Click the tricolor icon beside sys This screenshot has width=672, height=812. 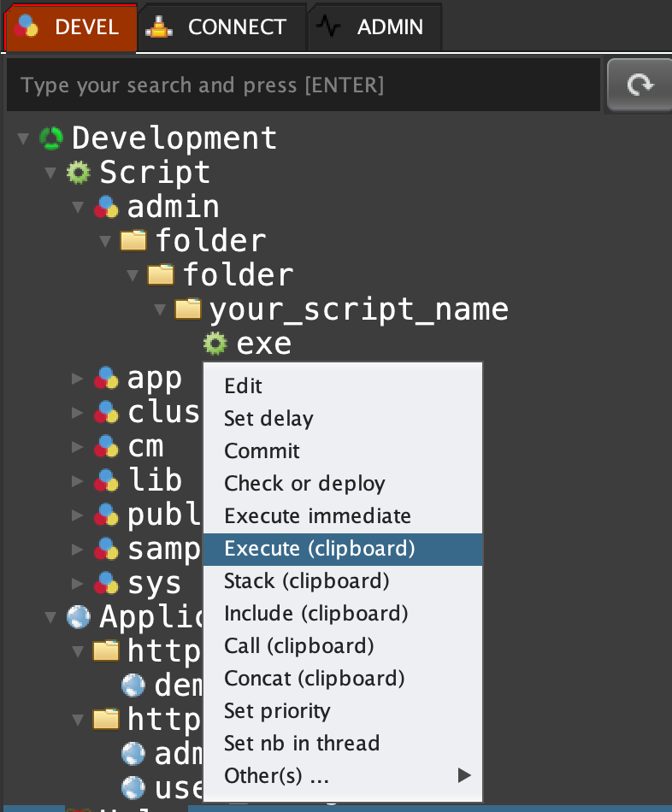pyautogui.click(x=106, y=583)
